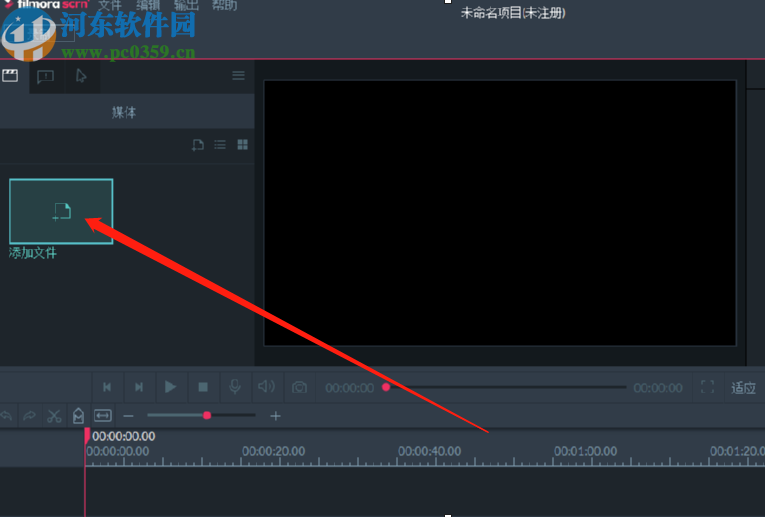Open the 编辑 menu

(x=148, y=5)
